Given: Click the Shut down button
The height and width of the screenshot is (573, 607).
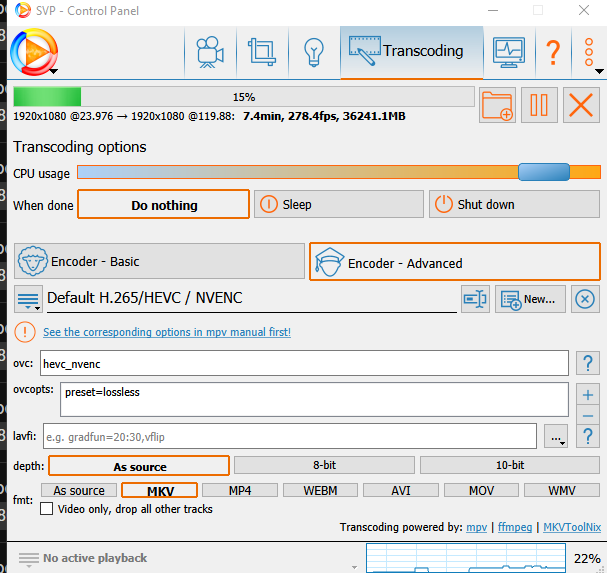Looking at the screenshot, I should point(515,205).
